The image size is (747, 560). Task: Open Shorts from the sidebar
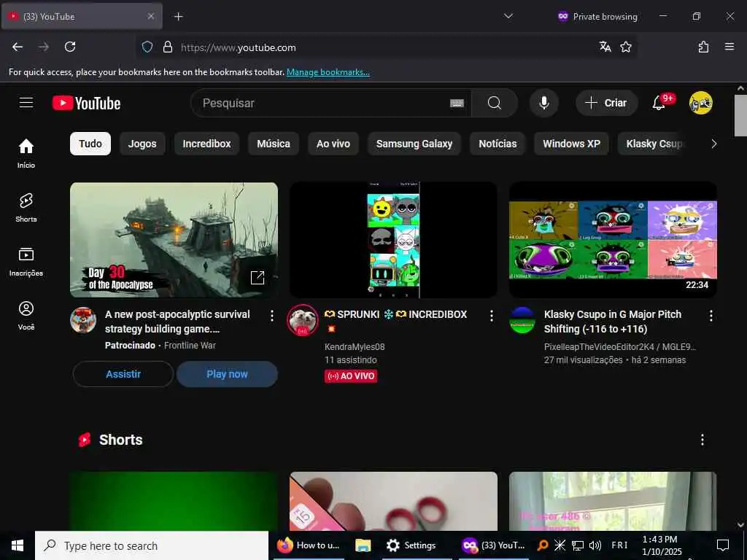click(26, 208)
